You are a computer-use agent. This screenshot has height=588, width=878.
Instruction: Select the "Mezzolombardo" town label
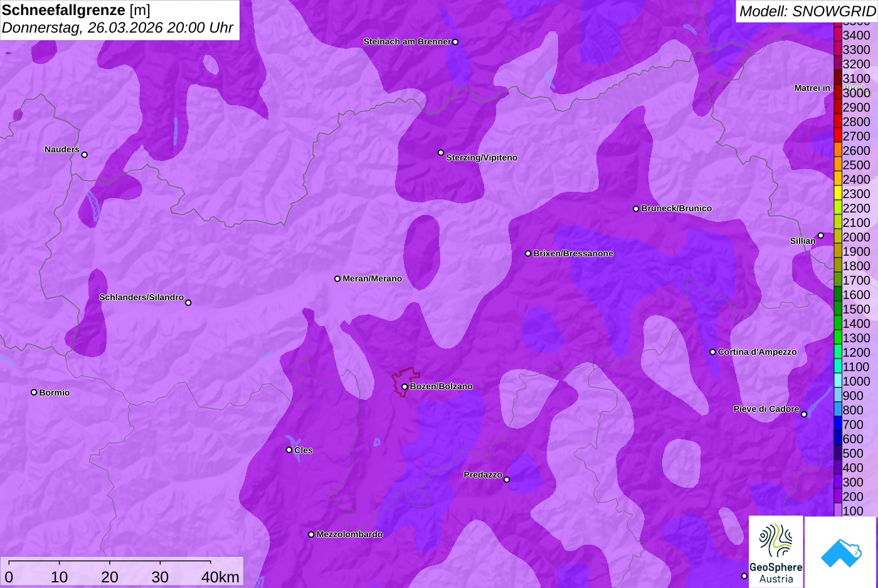(349, 534)
